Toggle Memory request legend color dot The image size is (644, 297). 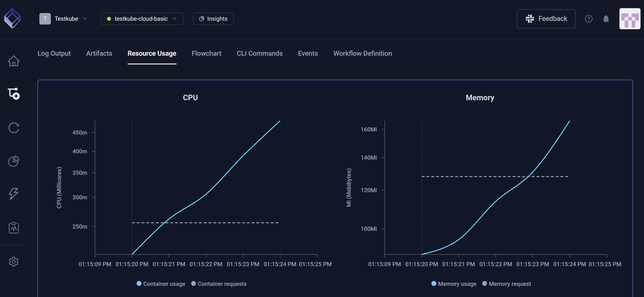(485, 283)
